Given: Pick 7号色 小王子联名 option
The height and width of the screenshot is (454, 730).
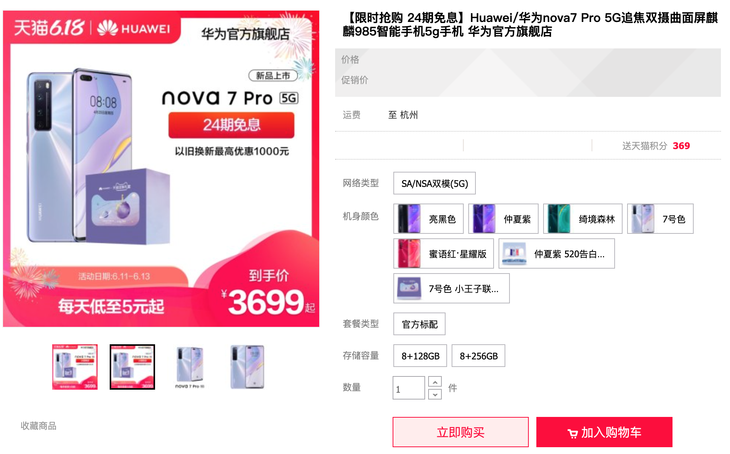Looking at the screenshot, I should 451,289.
